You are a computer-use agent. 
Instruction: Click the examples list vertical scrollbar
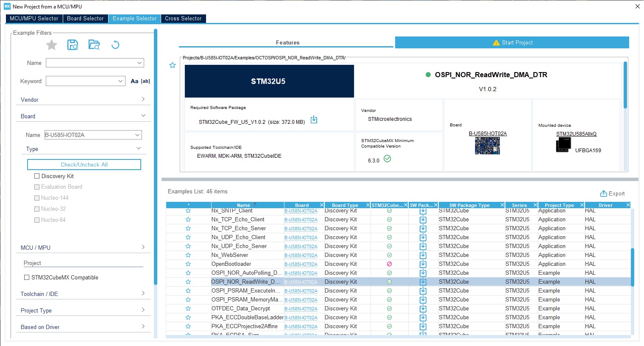[x=633, y=267]
